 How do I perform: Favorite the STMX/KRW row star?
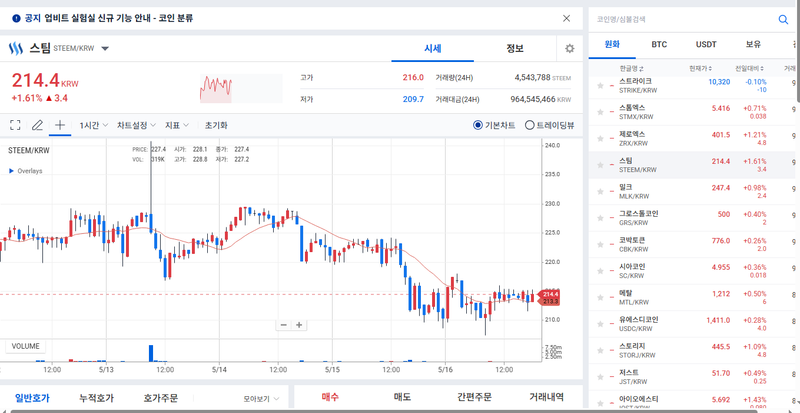coord(601,112)
